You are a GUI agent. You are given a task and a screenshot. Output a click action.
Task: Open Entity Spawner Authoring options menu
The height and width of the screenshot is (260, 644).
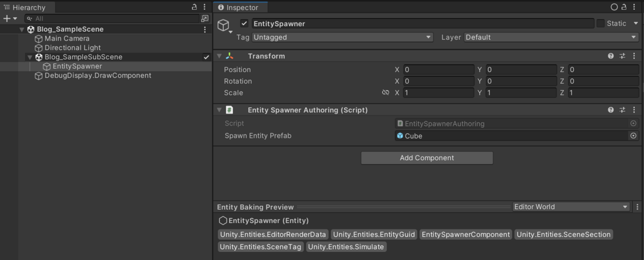coord(634,110)
